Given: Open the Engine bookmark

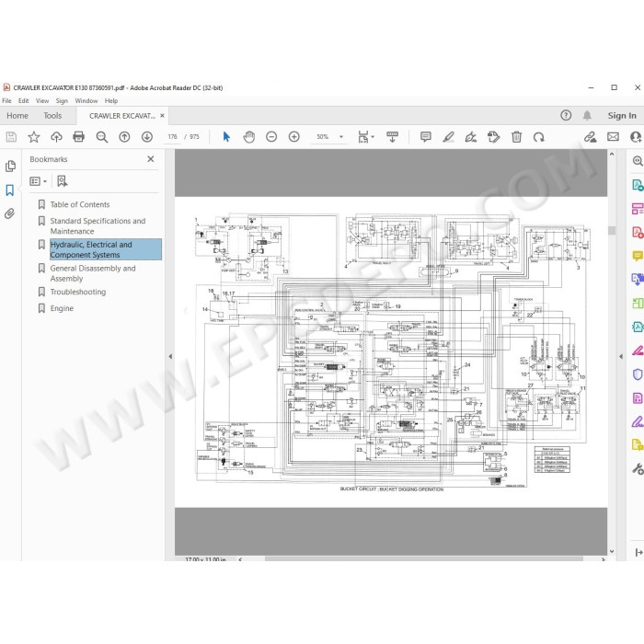Looking at the screenshot, I should [62, 308].
